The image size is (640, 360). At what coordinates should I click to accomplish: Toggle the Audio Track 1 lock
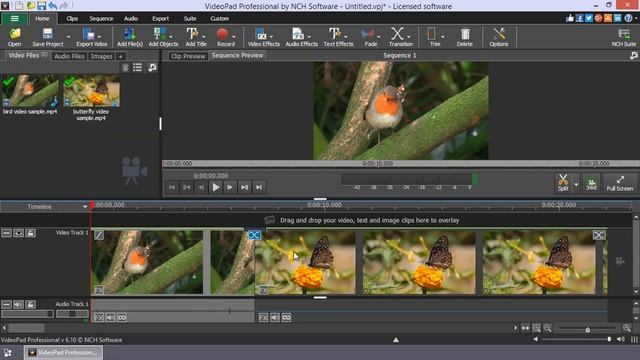(x=31, y=304)
